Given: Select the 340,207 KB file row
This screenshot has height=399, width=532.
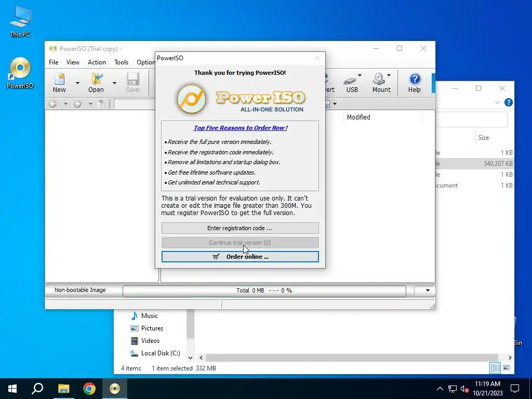Looking at the screenshot, I should pos(474,164).
